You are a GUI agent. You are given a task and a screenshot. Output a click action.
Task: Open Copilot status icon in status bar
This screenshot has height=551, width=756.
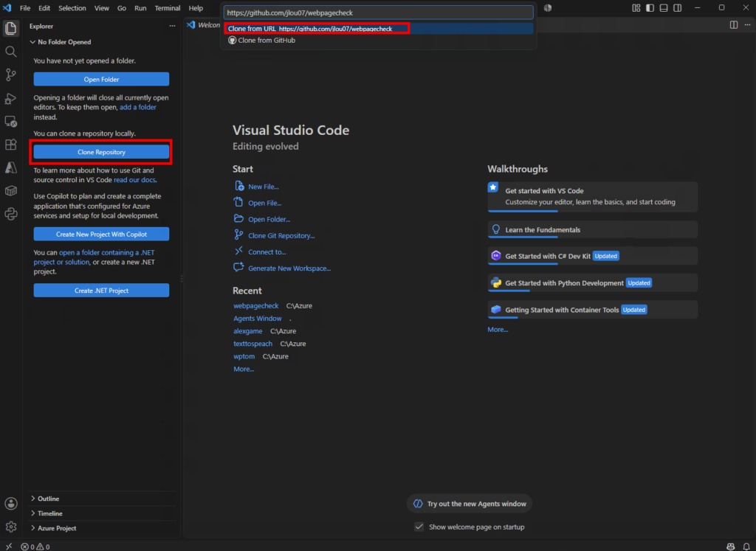click(731, 547)
